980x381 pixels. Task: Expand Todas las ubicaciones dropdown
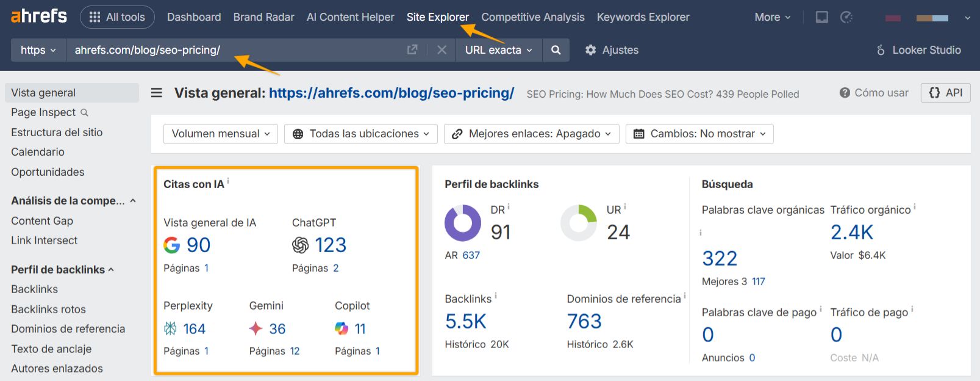point(360,134)
